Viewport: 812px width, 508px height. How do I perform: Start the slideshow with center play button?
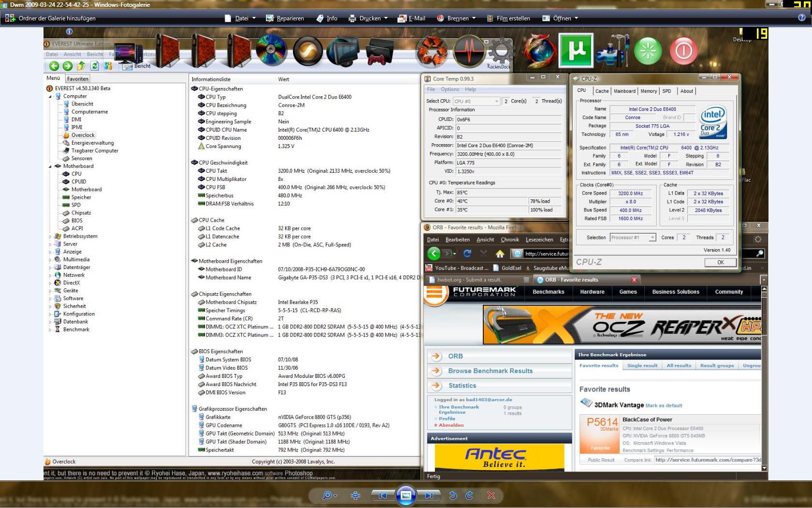click(406, 495)
